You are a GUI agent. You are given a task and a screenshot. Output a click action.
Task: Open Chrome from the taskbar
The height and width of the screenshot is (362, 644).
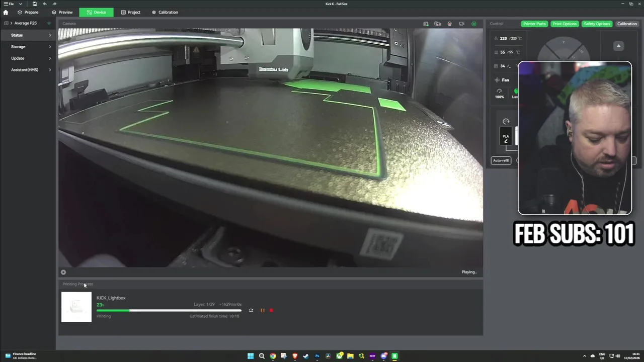tap(273, 356)
